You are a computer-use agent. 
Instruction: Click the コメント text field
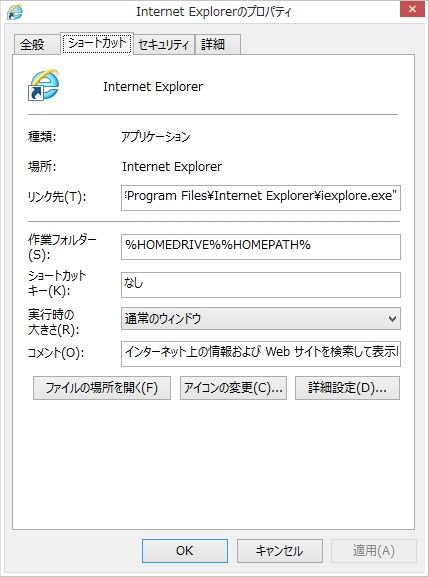coord(260,354)
